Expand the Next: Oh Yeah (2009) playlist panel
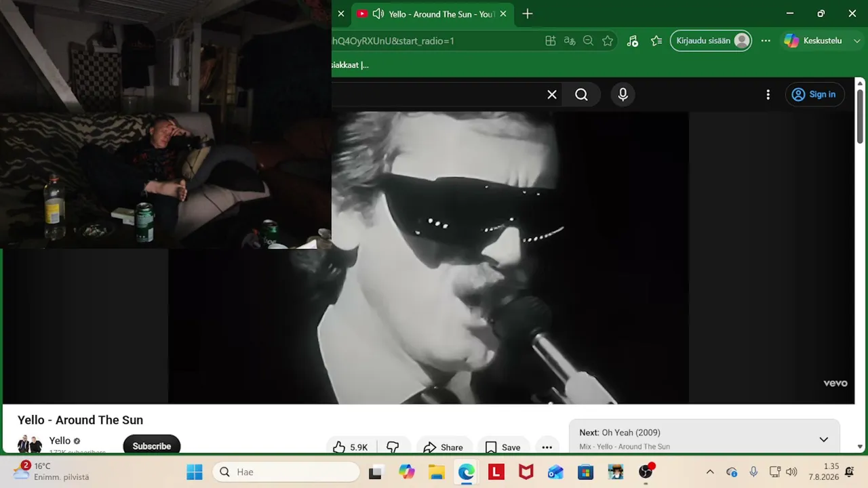This screenshot has width=868, height=488. coord(823,439)
